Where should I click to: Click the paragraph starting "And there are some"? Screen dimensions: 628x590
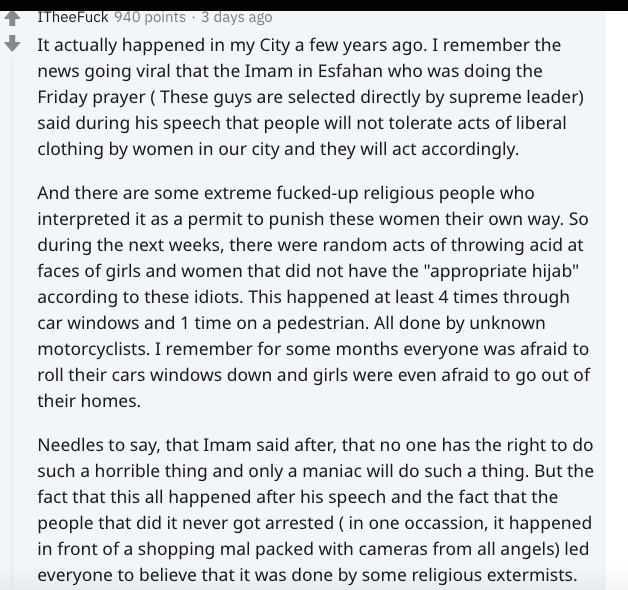[313, 297]
